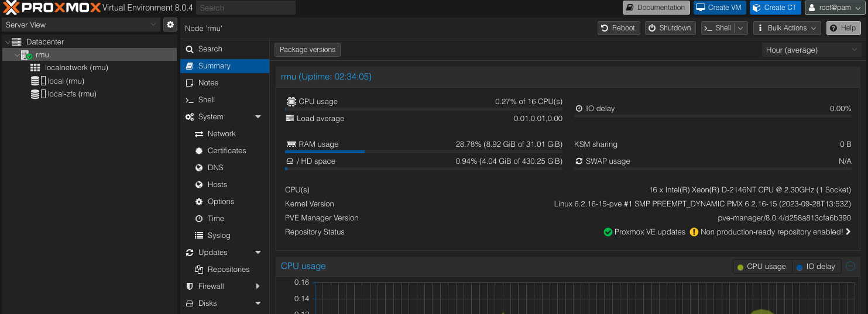Click the Hosts globe icon
Image resolution: width=868 pixels, height=314 pixels.
coord(199,185)
